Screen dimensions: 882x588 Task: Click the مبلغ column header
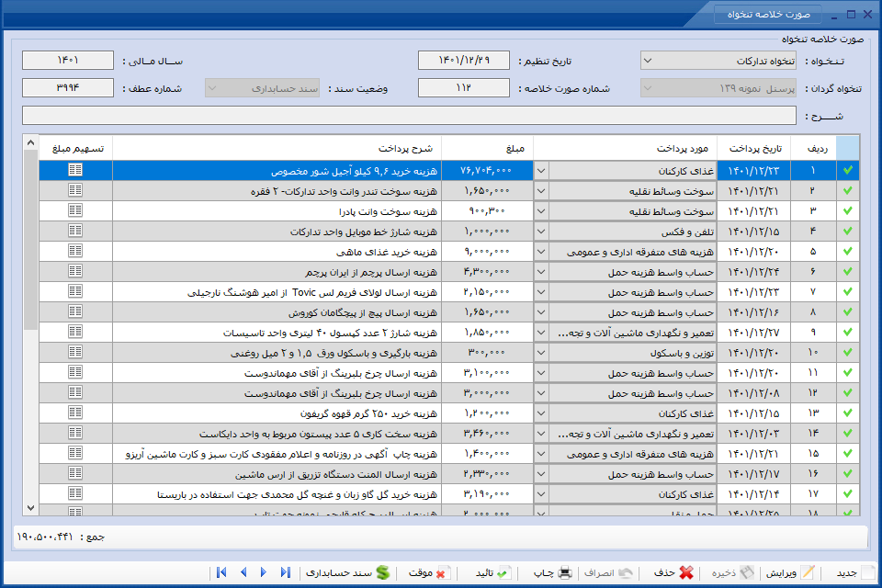[x=487, y=149]
